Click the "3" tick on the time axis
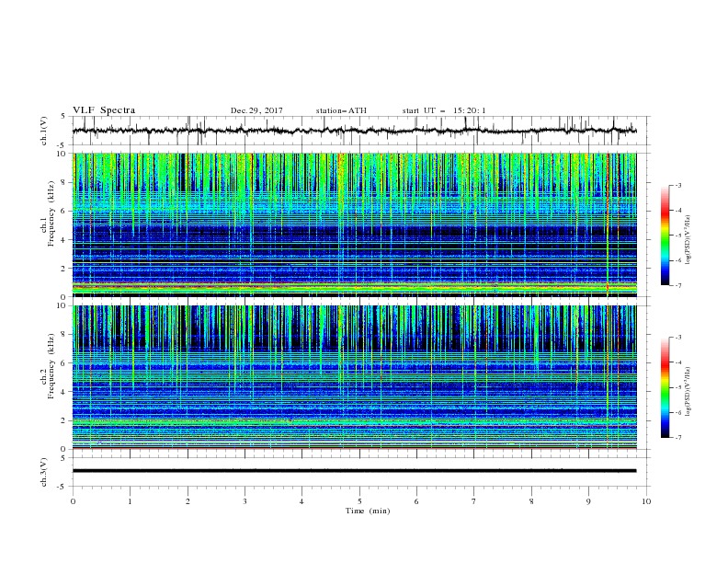The height and width of the screenshot is (563, 728). [245, 501]
